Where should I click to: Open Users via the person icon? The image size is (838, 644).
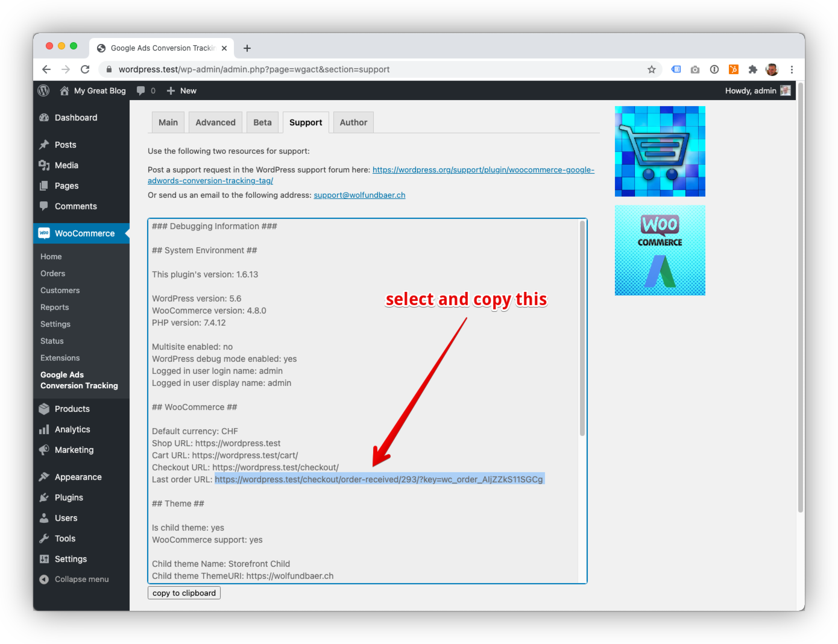45,518
